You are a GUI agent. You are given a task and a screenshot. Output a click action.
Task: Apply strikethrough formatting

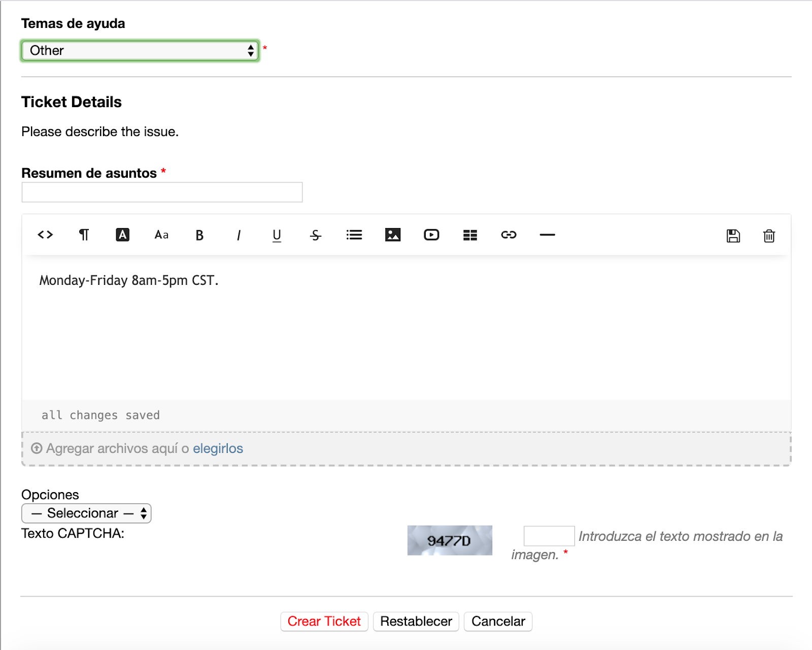point(315,235)
